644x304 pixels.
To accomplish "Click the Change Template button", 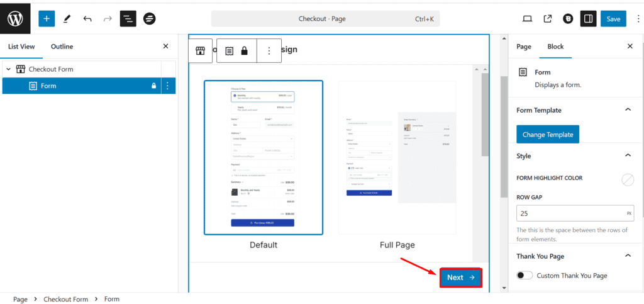I will pos(547,135).
